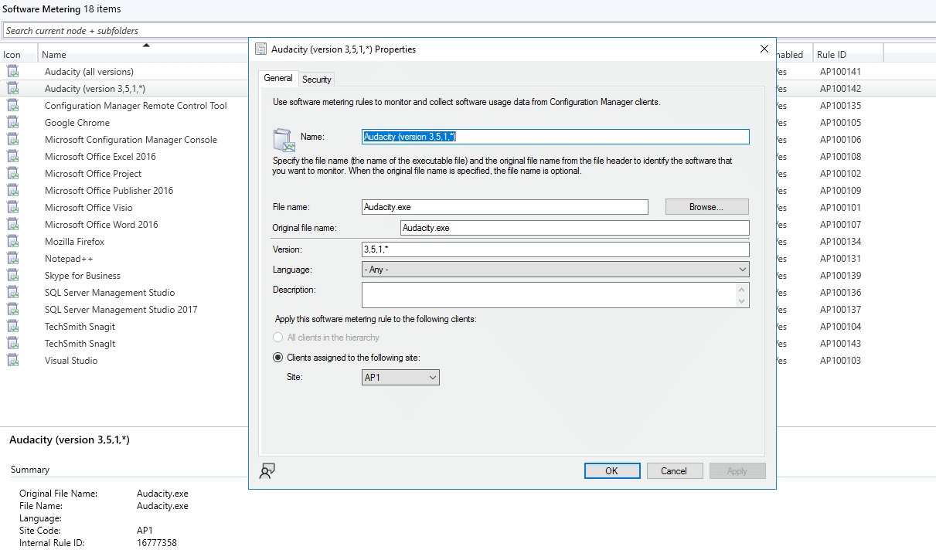Image resolution: width=936 pixels, height=560 pixels.
Task: Click the Google Chrome metering rule icon
Action: 13,123
